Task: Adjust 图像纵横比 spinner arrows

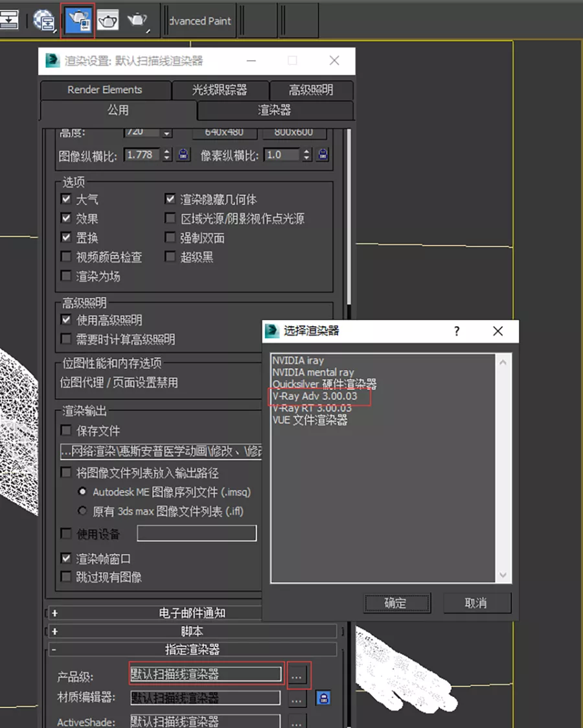Action: pos(167,154)
